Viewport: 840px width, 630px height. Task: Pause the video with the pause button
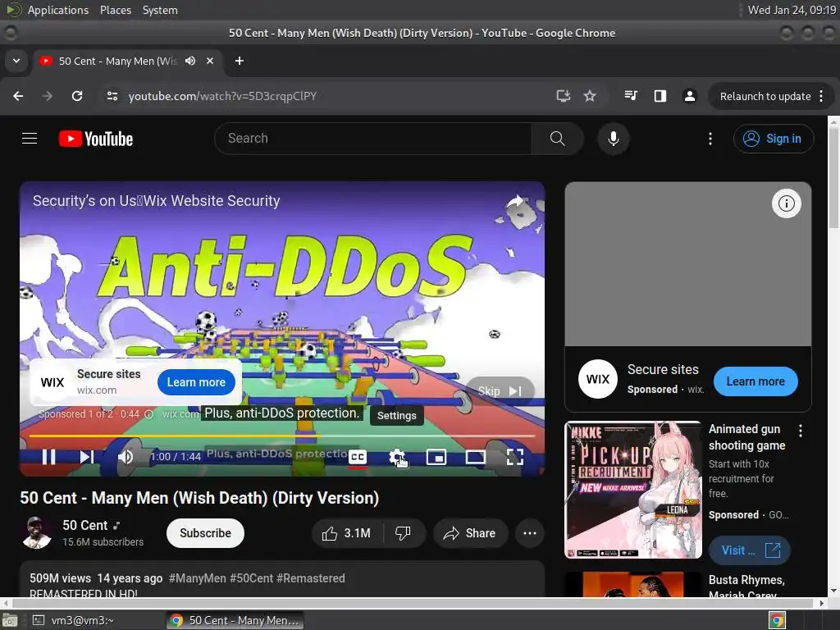48,457
